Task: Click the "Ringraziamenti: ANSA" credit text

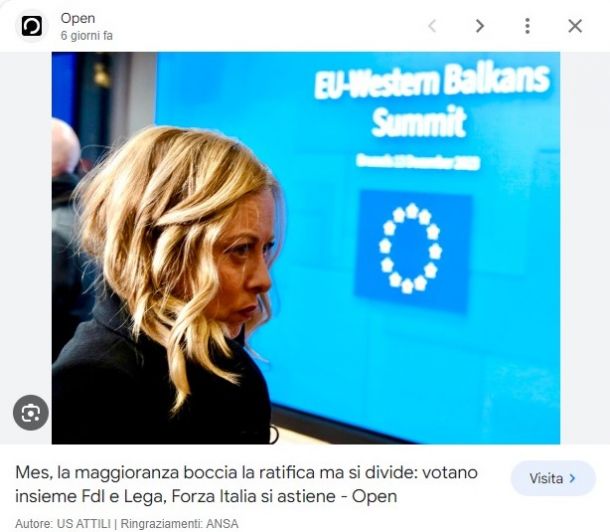Action: [179, 524]
